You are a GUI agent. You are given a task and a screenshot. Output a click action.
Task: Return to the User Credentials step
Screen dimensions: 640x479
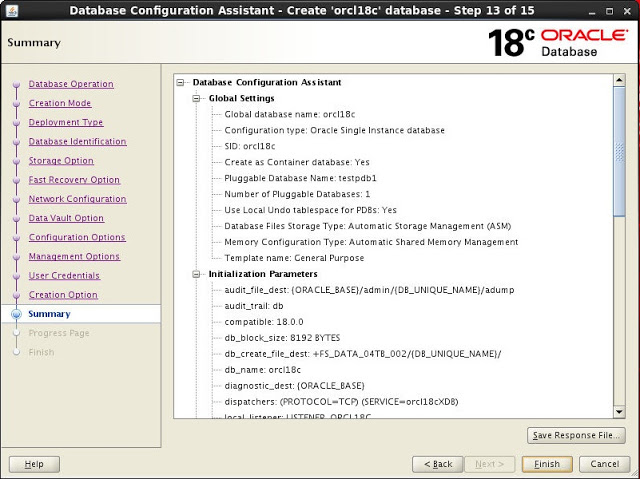click(x=64, y=276)
